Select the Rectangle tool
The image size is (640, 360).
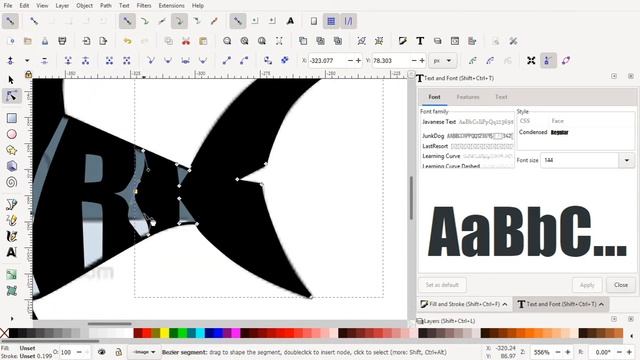[11, 118]
